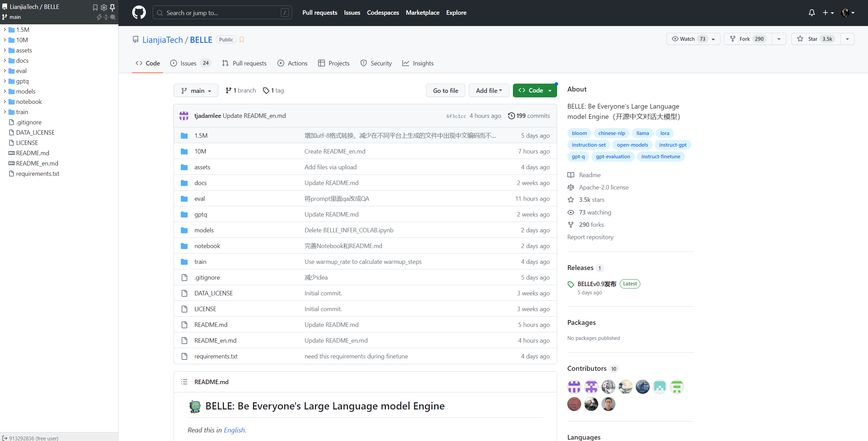Open the English README link
This screenshot has height=441, width=868.
(234, 430)
